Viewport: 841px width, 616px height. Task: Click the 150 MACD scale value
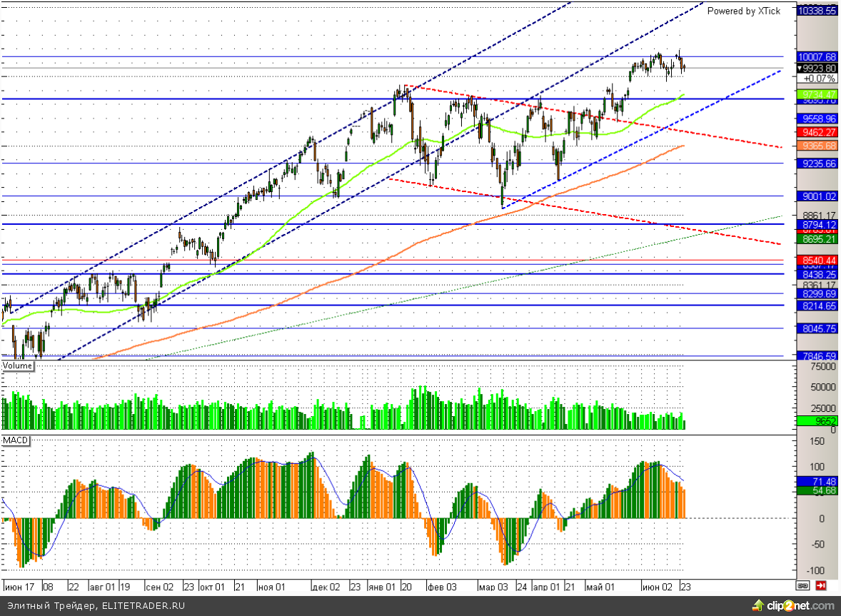pos(817,441)
